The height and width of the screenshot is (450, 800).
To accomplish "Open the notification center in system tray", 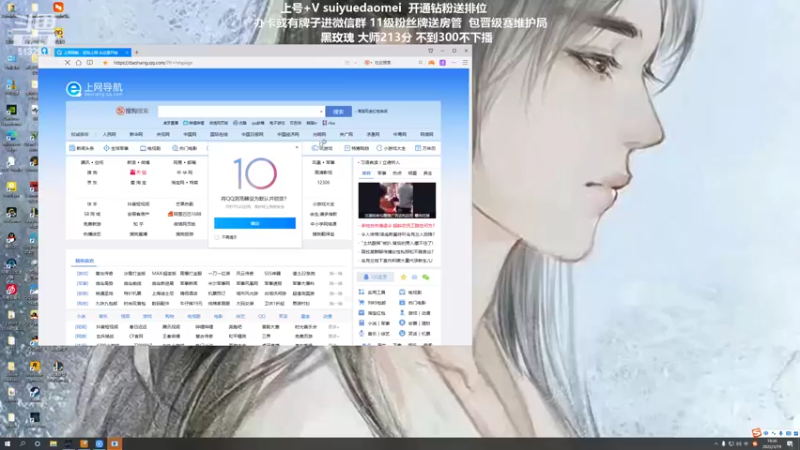I will point(790,444).
